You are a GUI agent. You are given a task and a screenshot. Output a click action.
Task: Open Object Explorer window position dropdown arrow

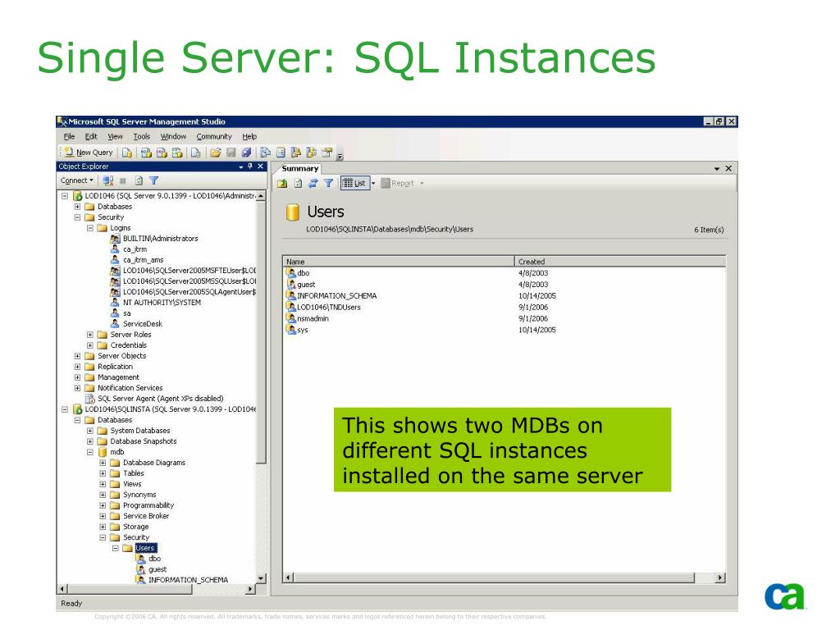(x=241, y=167)
